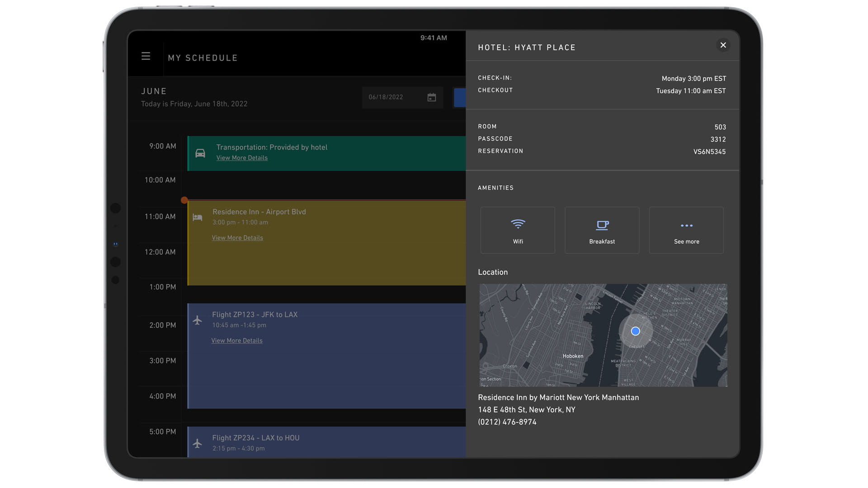868x488 pixels.
Task: Click the 06/18/2022 date input field
Action: [x=402, y=97]
